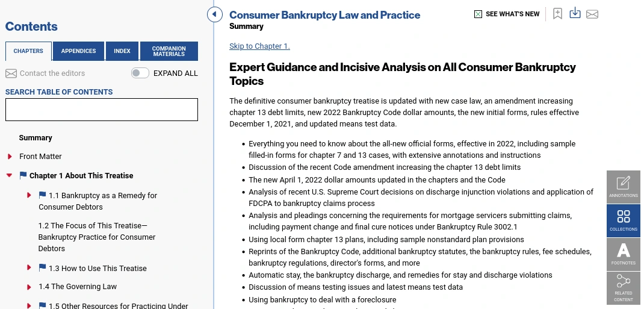This screenshot has width=644, height=309.
Task: Open the Footnotes side panel
Action: [x=624, y=254]
